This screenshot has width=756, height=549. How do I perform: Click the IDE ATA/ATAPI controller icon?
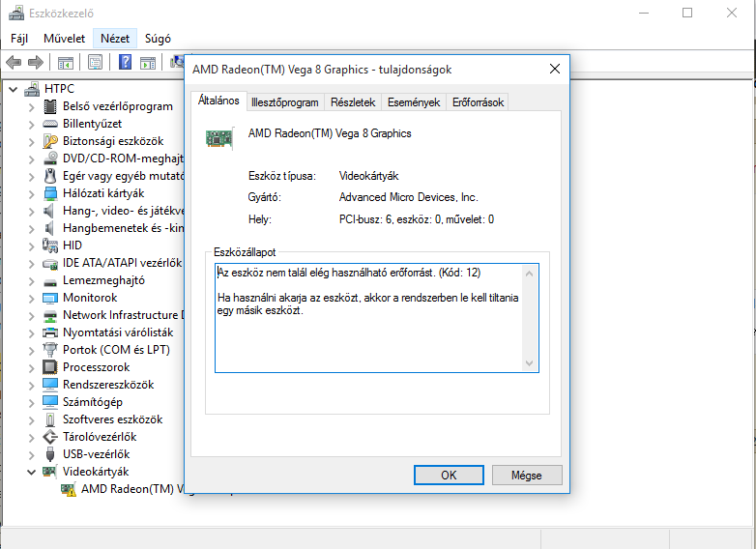(50, 263)
